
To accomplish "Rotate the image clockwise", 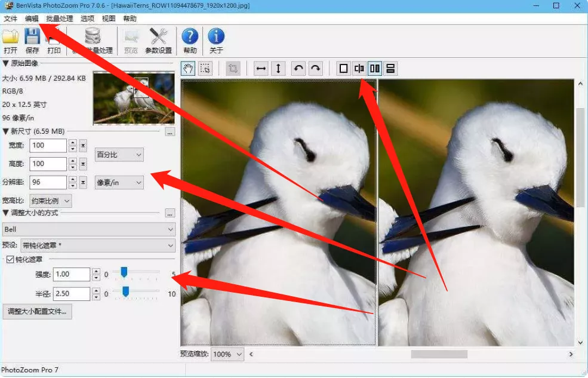I will point(315,68).
